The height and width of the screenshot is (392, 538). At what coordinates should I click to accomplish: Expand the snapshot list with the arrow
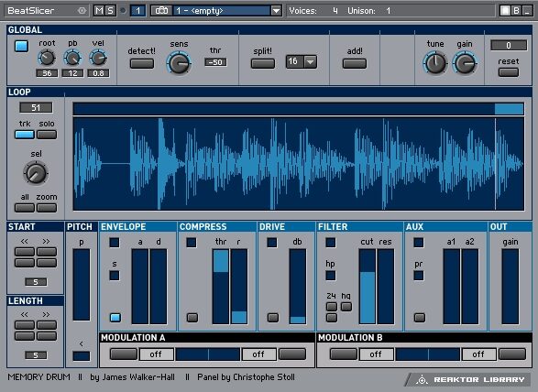[x=276, y=11]
